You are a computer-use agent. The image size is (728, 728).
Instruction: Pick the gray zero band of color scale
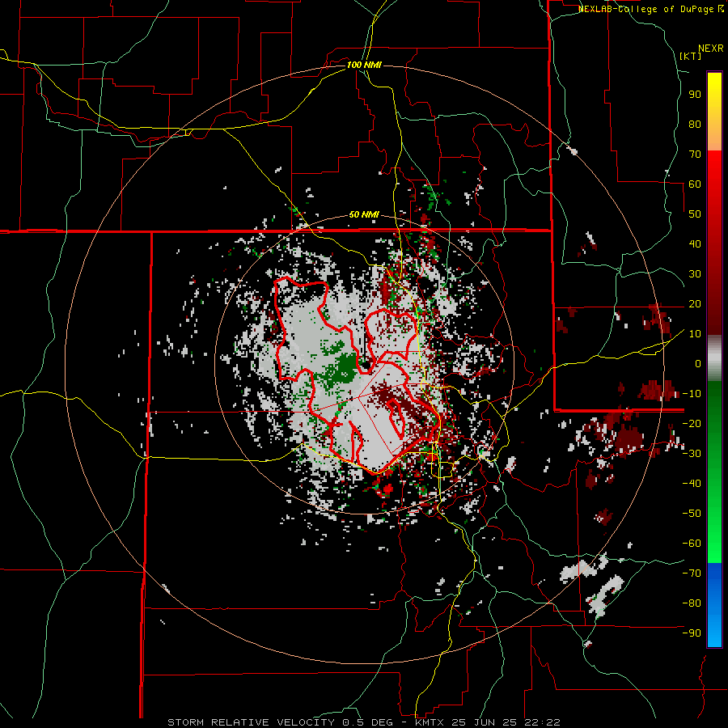pyautogui.click(x=714, y=358)
